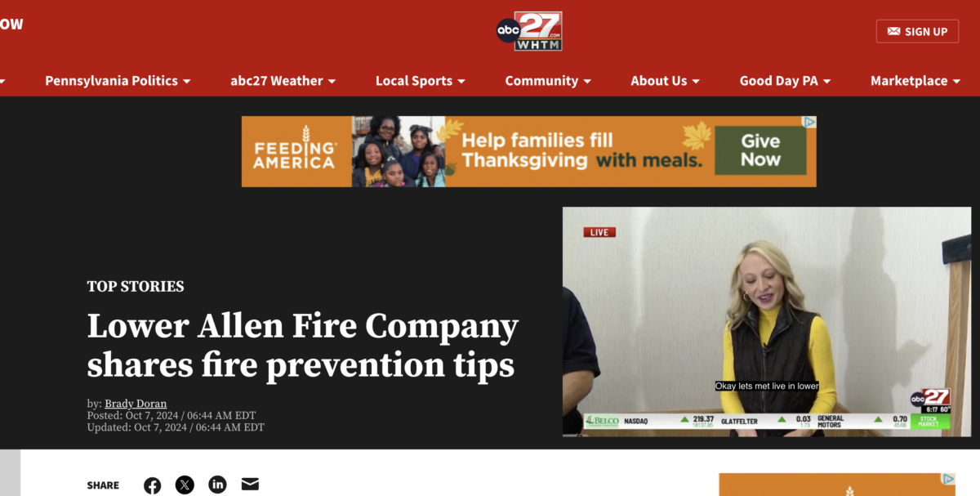980x496 pixels.
Task: Open the Community menu
Action: pyautogui.click(x=548, y=81)
